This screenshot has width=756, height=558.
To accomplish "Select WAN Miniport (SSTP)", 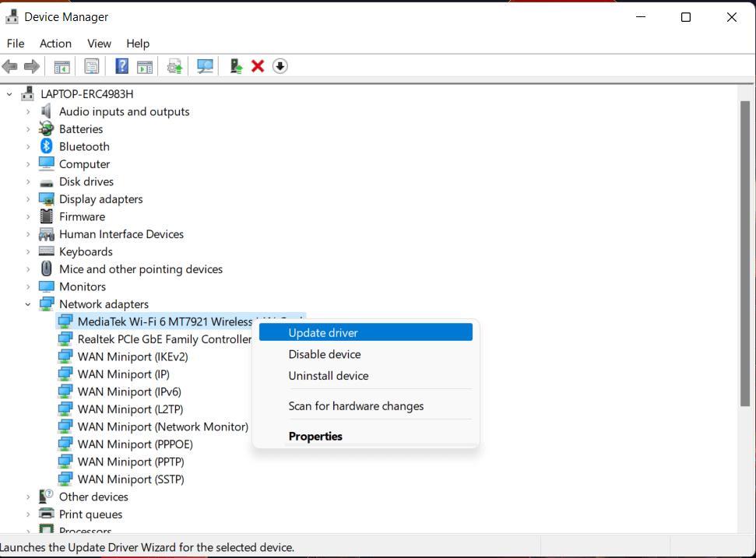I will click(x=131, y=479).
